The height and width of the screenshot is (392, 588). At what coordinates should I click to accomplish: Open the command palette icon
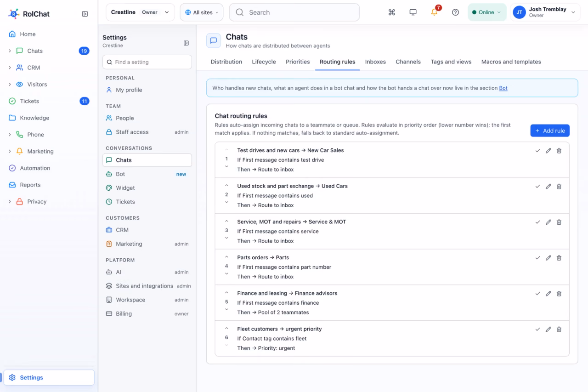pos(392,12)
